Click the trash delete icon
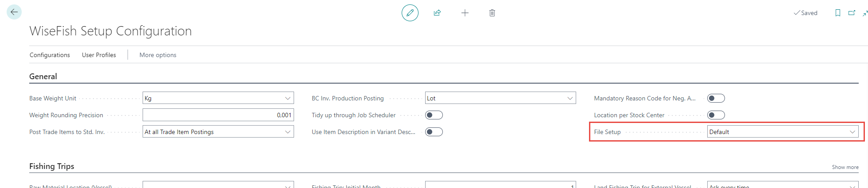The width and height of the screenshot is (868, 188). point(492,13)
